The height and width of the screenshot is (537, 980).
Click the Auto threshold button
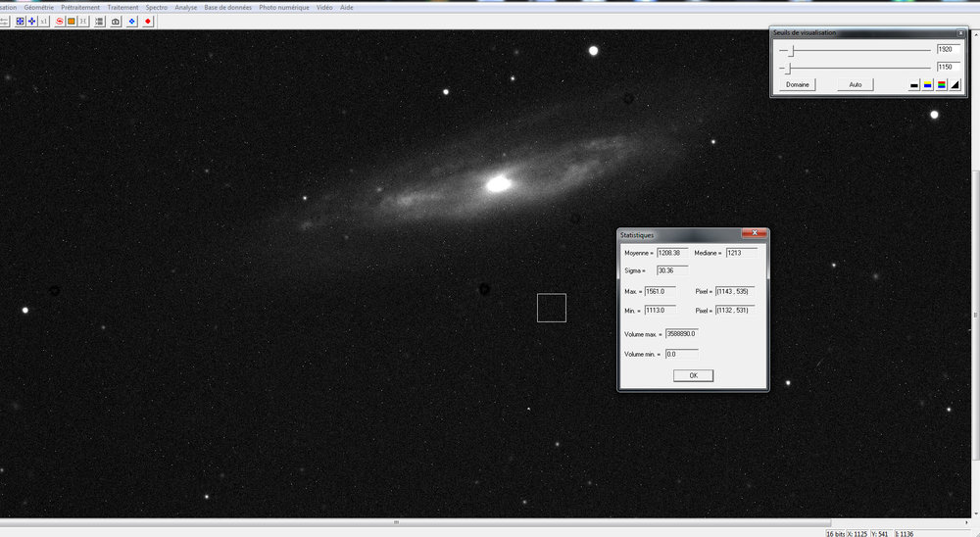point(855,85)
